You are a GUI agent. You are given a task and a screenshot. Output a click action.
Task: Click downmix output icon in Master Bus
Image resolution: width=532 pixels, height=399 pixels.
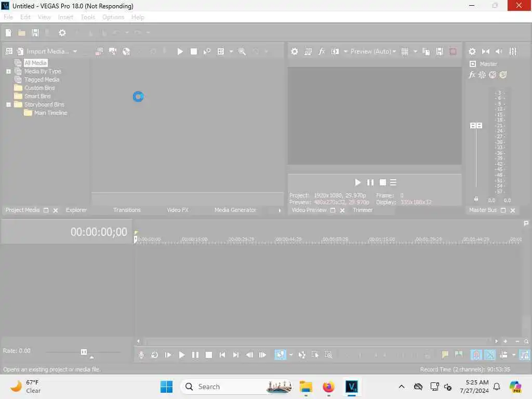486,51
